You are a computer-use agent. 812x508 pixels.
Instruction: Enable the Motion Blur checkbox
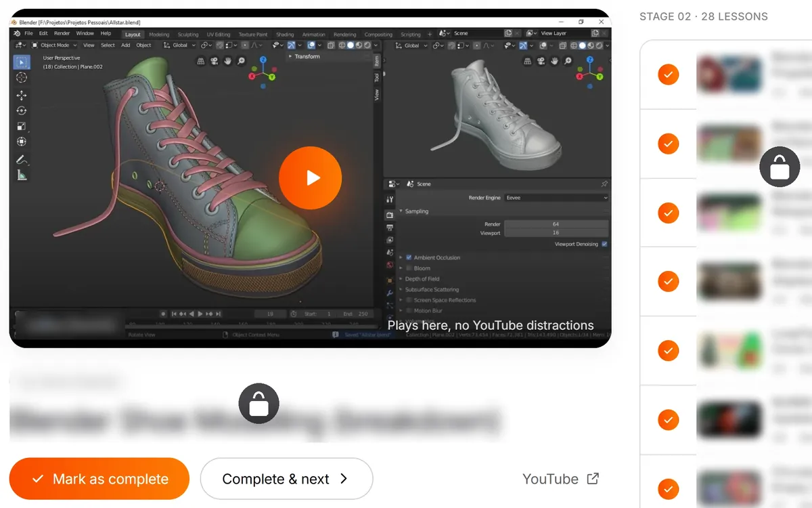pos(409,311)
